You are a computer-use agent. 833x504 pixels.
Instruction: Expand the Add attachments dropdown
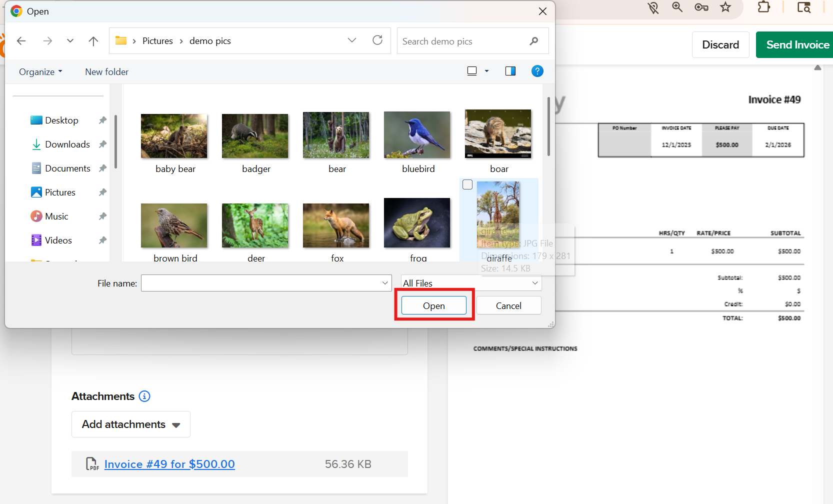click(x=131, y=424)
